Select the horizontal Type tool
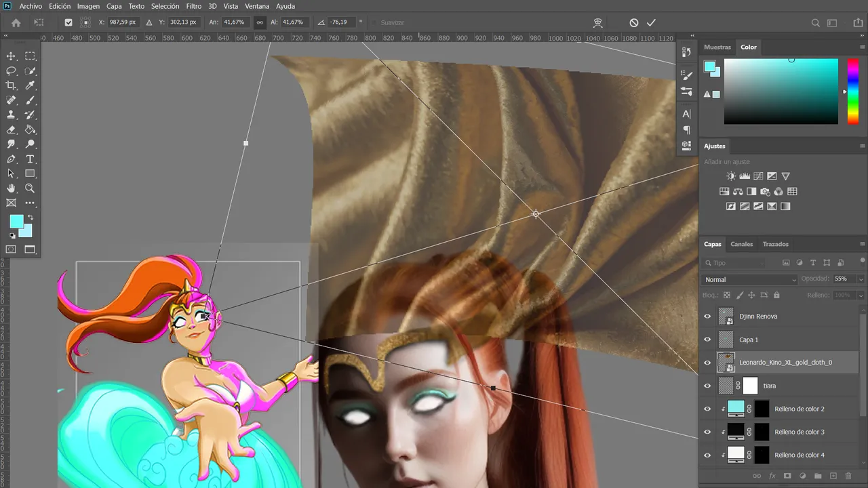868x488 pixels. click(30, 159)
